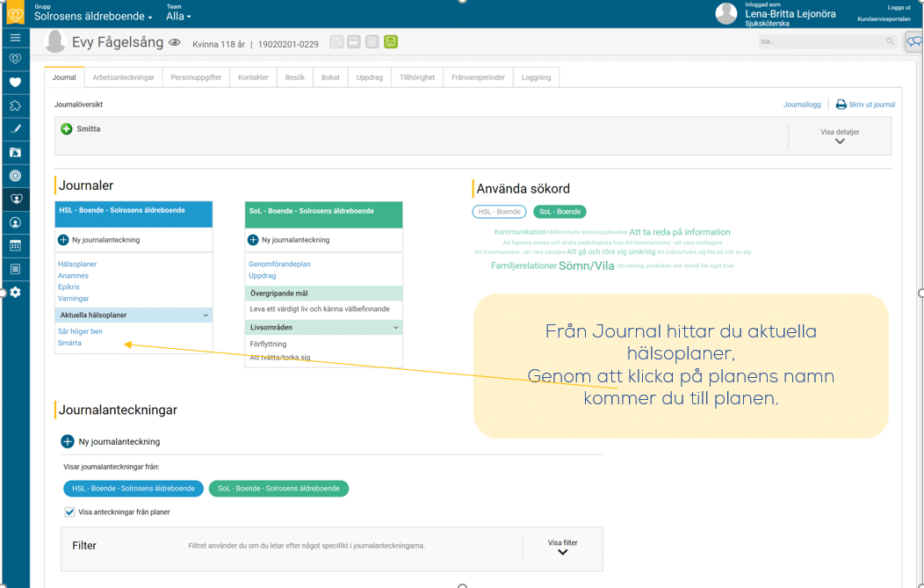Open the Frånvaroperioder tab
Screen dimensions: 924x588
[478, 77]
